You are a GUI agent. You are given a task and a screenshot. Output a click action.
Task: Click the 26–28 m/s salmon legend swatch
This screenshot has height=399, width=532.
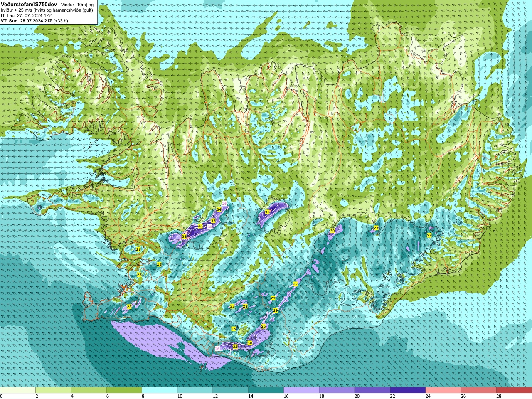478,390
